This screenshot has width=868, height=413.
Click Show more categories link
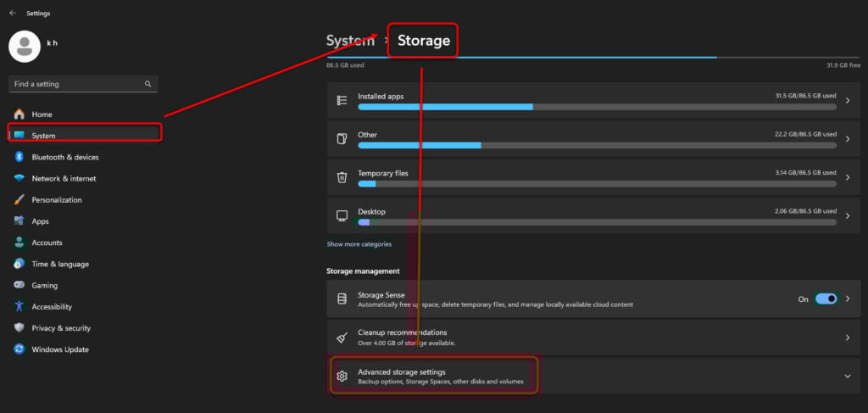point(359,244)
